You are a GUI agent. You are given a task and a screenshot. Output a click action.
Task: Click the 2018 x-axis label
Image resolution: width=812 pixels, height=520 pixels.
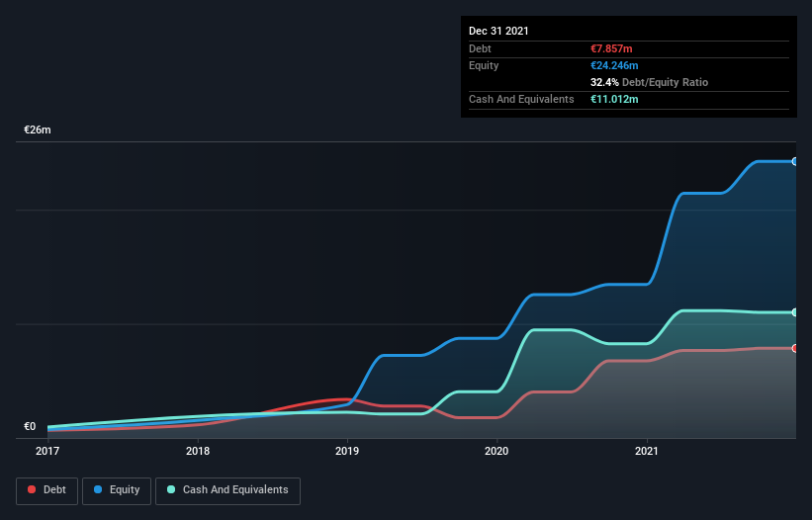(x=198, y=451)
